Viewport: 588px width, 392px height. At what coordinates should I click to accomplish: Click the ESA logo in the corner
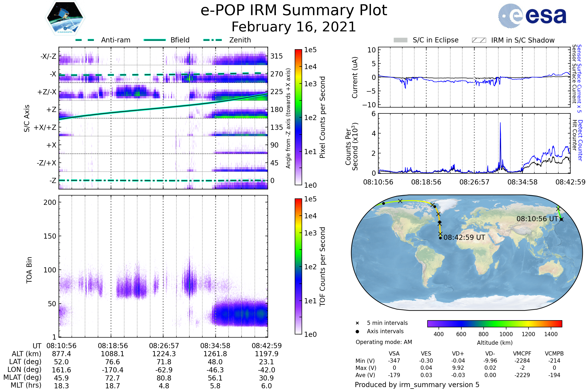click(532, 16)
